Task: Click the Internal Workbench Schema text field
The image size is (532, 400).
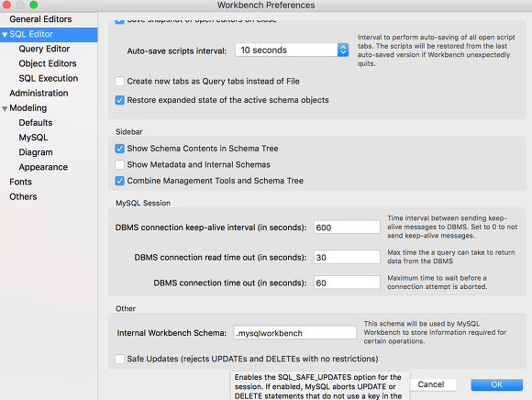Action: click(x=294, y=333)
